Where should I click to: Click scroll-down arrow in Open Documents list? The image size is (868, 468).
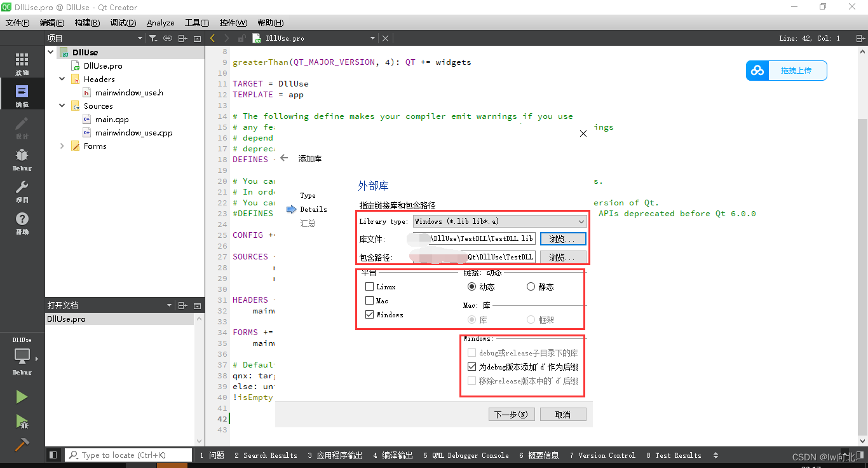coord(199,441)
